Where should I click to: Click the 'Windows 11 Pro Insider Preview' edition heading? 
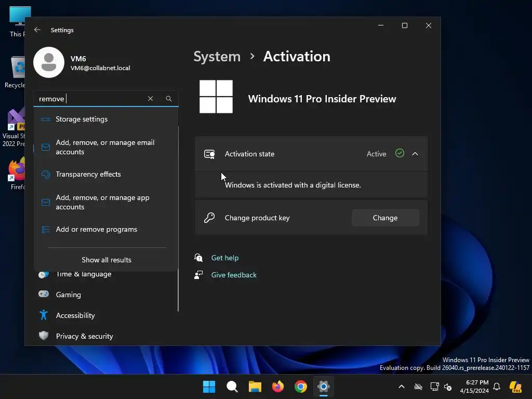322,99
